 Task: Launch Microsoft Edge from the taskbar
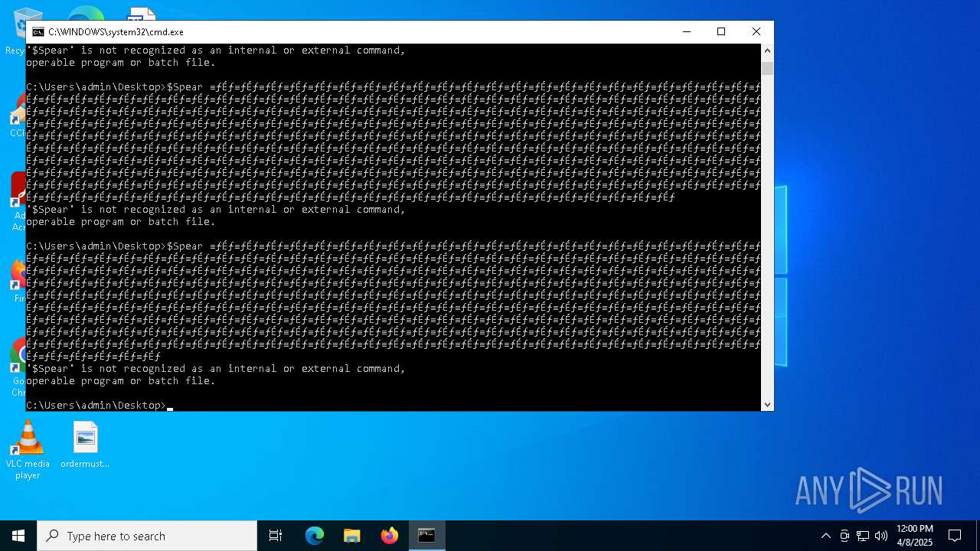point(315,536)
